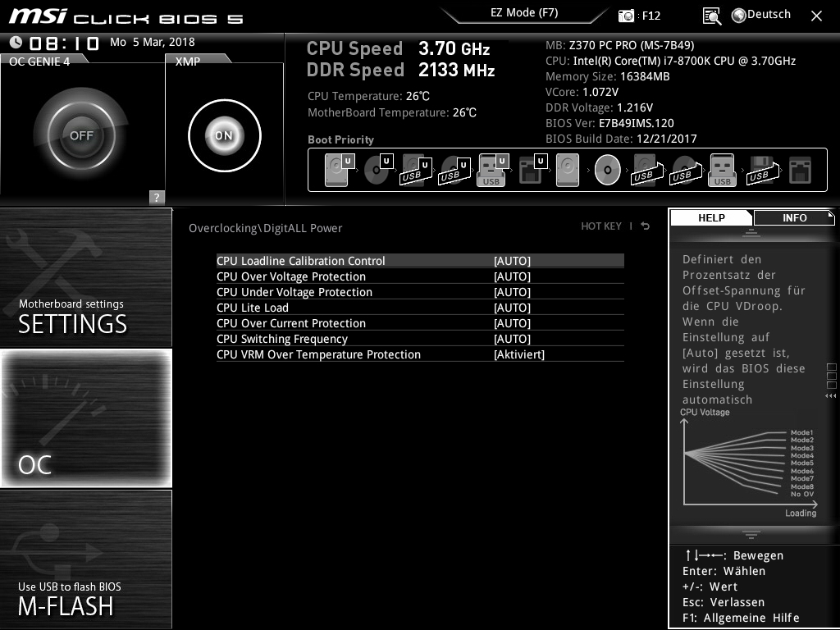Click the BIOS Ver E7B49IMS.120 text
Image resolution: width=840 pixels, height=630 pixels.
click(x=609, y=123)
